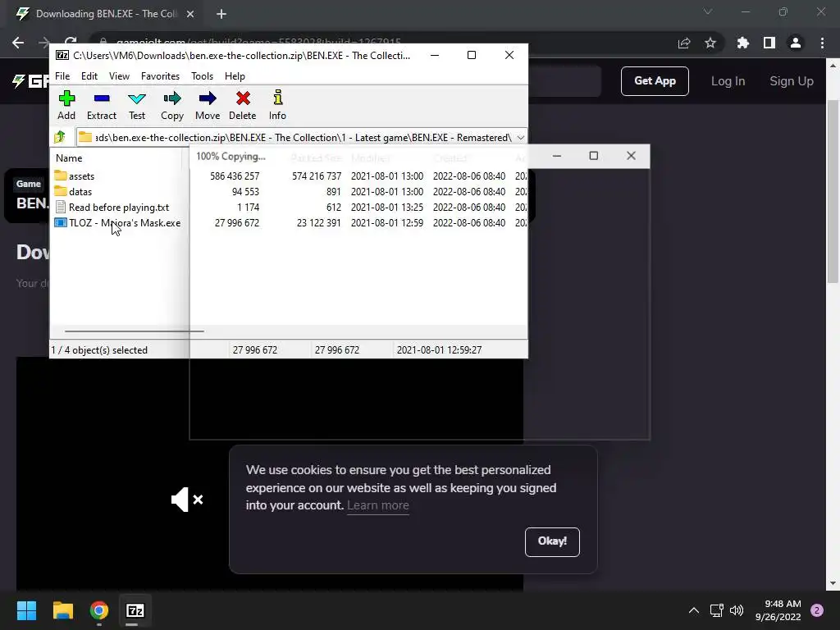
Task: Click the Get App button
Action: [x=655, y=81]
